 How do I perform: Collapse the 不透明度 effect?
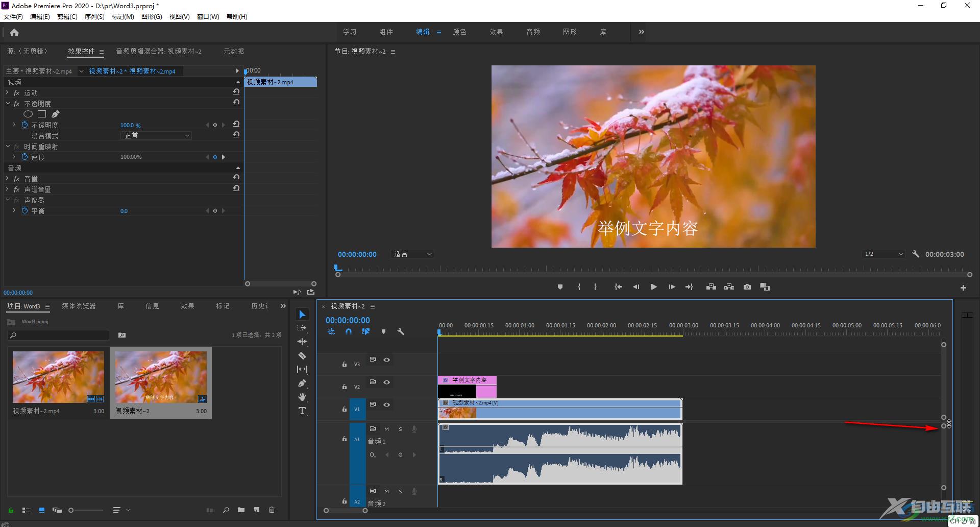pos(7,103)
